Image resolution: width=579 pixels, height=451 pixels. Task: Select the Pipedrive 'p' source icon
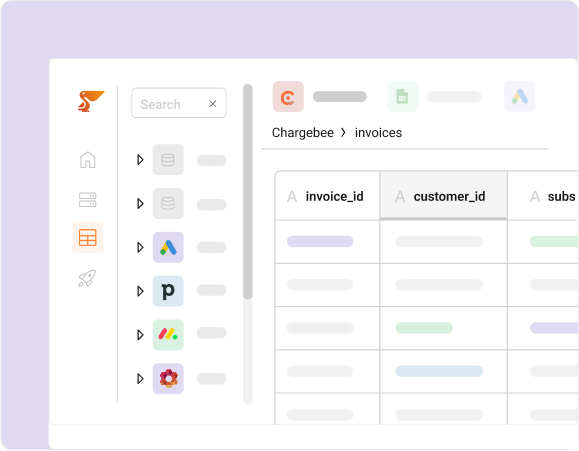pyautogui.click(x=168, y=291)
